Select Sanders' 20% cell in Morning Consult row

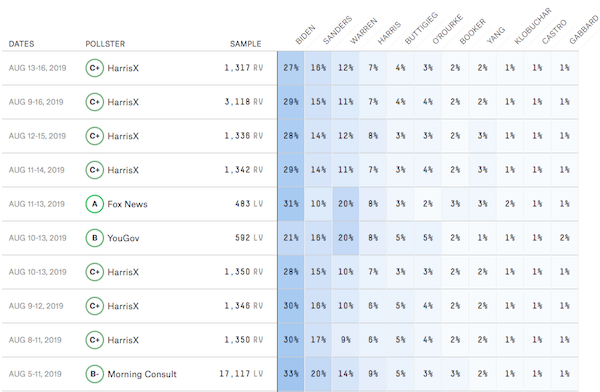pyautogui.click(x=318, y=374)
